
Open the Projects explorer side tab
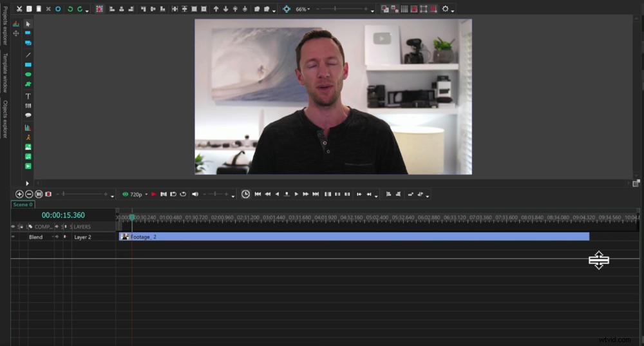[x=5, y=26]
